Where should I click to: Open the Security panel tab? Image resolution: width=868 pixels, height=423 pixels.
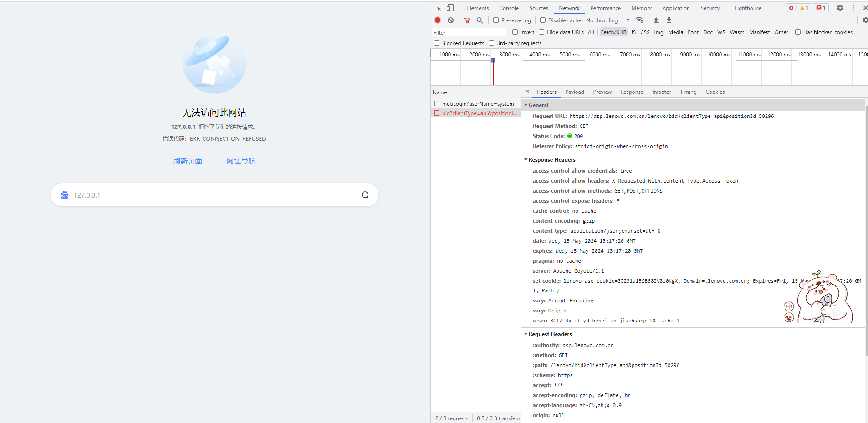[x=710, y=8]
